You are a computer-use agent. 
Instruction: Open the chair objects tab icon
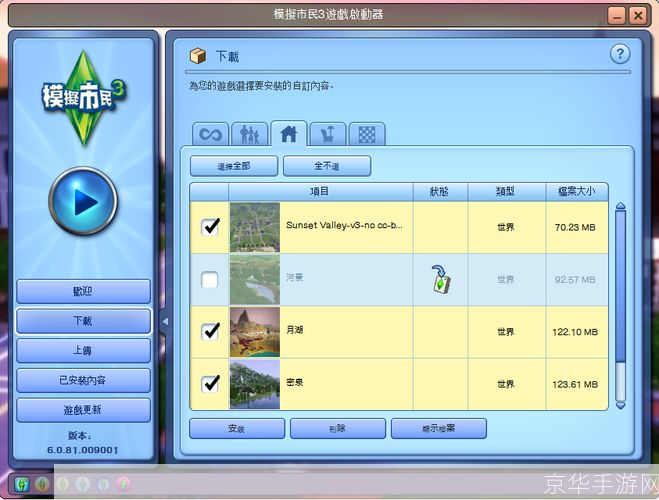coord(327,134)
